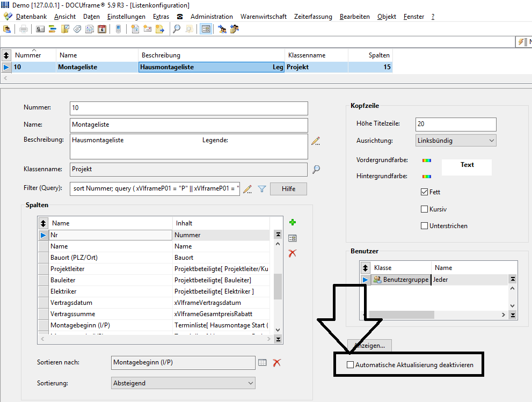Open the contact card toolbar icon
This screenshot has width=532, height=402.
click(40, 29)
